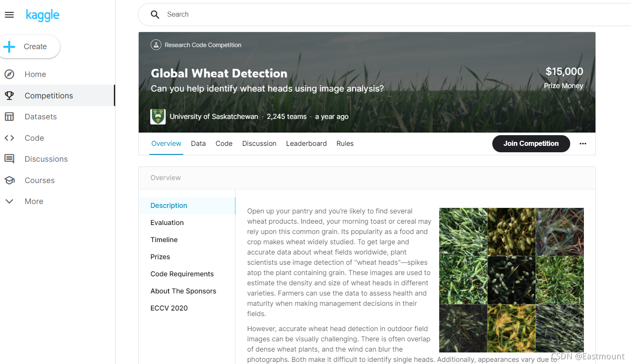Select Description in overview menu
The height and width of the screenshot is (364, 631).
(x=187, y=206)
